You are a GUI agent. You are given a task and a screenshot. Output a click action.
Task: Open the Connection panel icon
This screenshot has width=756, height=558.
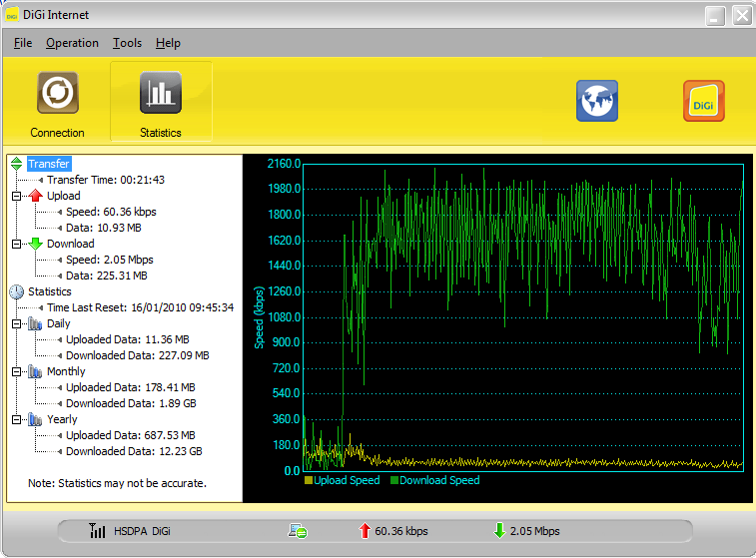click(x=57, y=94)
